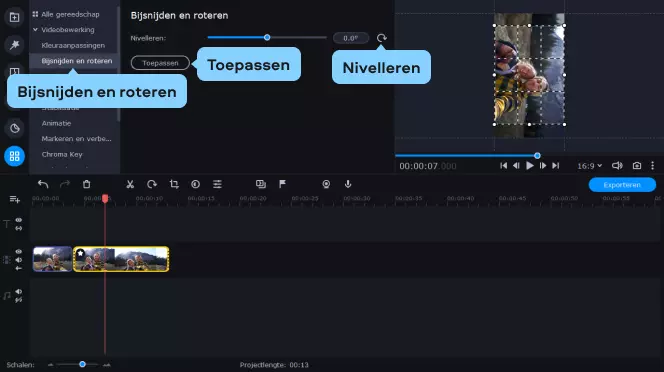Image resolution: width=664 pixels, height=372 pixels.
Task: Click the Exporteren button
Action: 622,185
